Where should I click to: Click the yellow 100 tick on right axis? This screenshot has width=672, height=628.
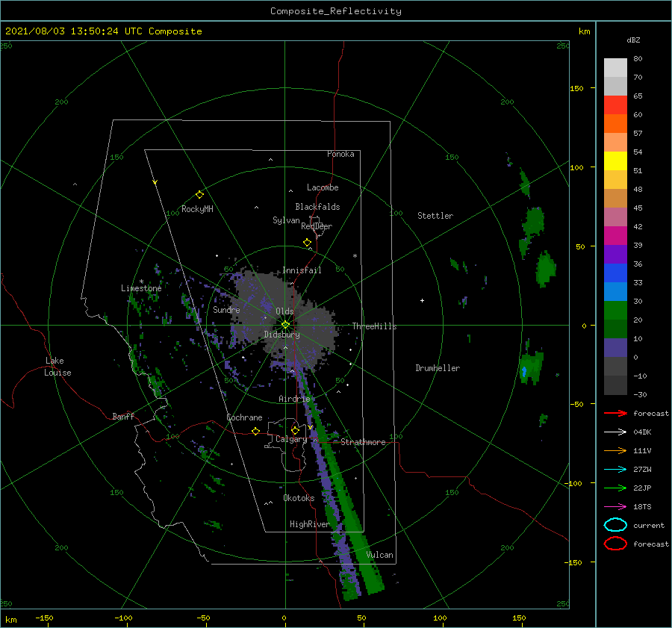[576, 167]
